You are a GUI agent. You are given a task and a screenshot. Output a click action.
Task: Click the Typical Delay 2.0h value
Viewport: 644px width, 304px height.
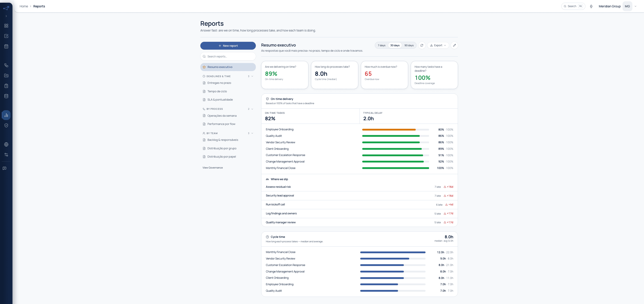point(368,119)
